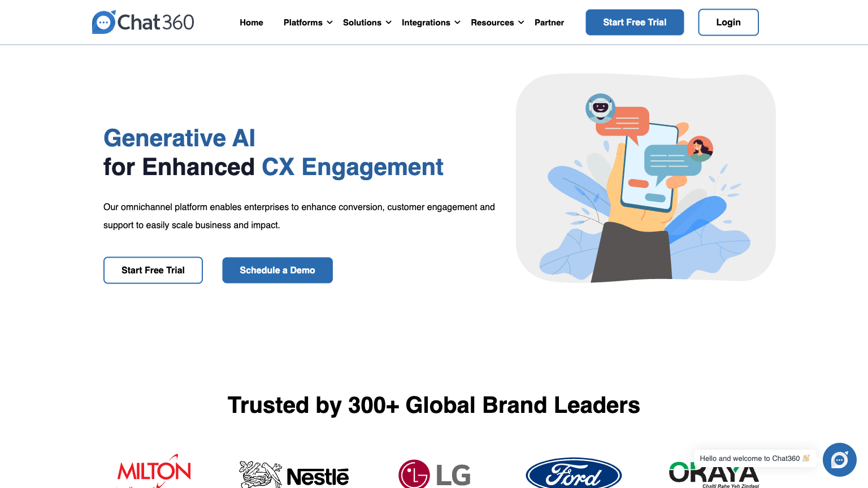Click the Milton brand logo
The image size is (868, 488).
(x=154, y=472)
